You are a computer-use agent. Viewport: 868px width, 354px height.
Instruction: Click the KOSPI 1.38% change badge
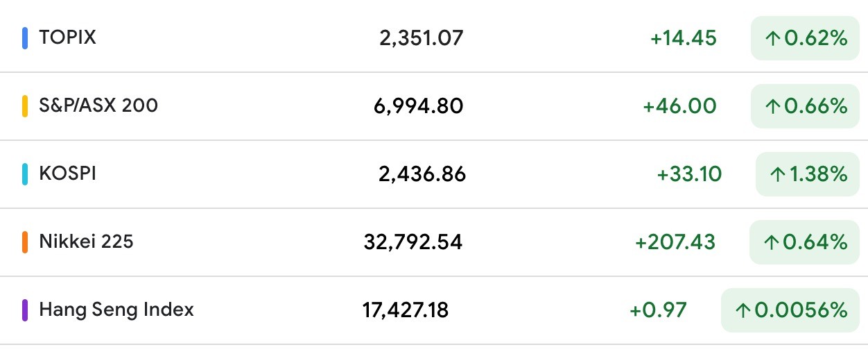pyautogui.click(x=808, y=174)
